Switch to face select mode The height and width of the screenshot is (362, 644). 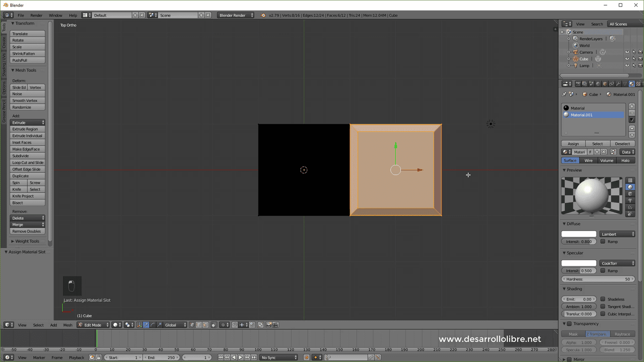(205, 325)
